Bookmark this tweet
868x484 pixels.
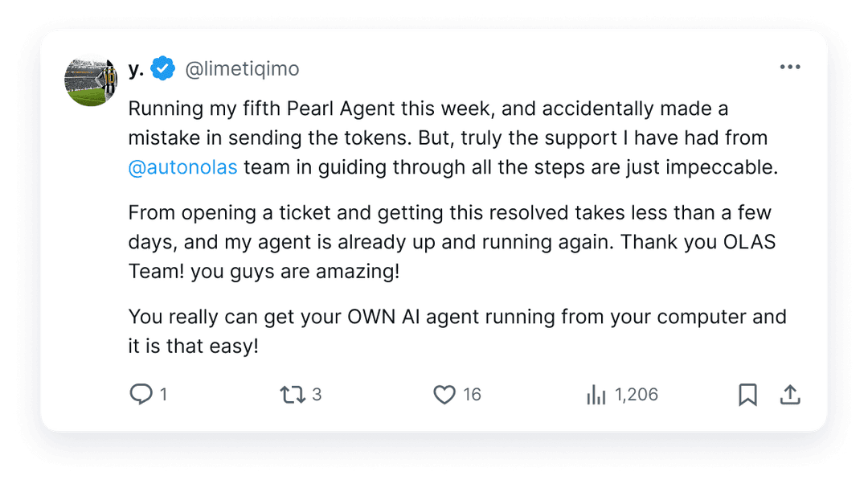coord(748,395)
